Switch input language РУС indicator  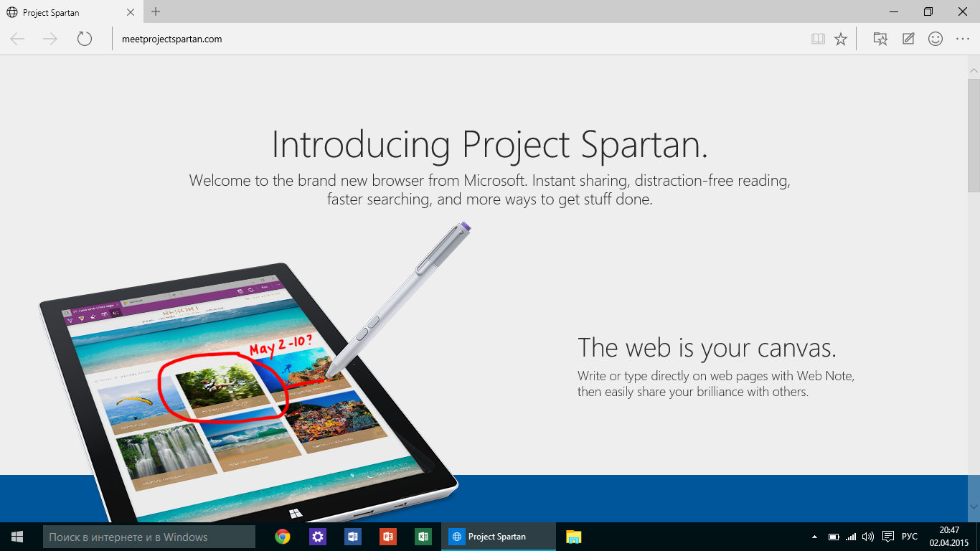[x=910, y=537]
